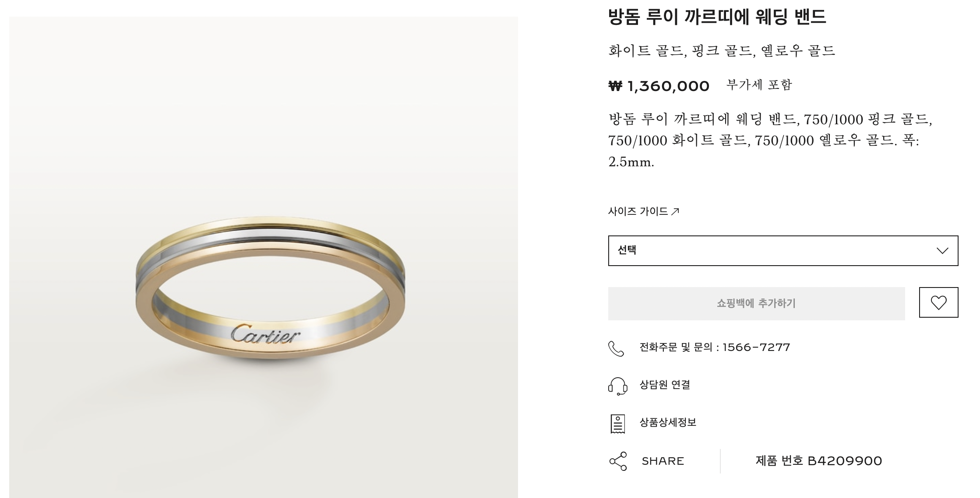Click the 제품 번호 B4209900 reference
This screenshot has width=980, height=498.
tap(818, 461)
